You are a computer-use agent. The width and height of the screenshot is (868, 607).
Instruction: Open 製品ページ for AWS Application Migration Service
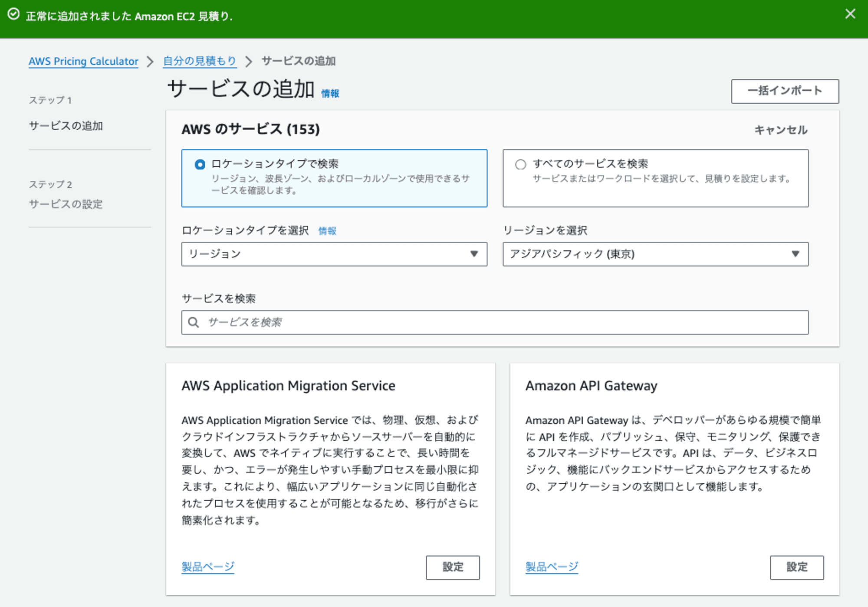pos(208,567)
